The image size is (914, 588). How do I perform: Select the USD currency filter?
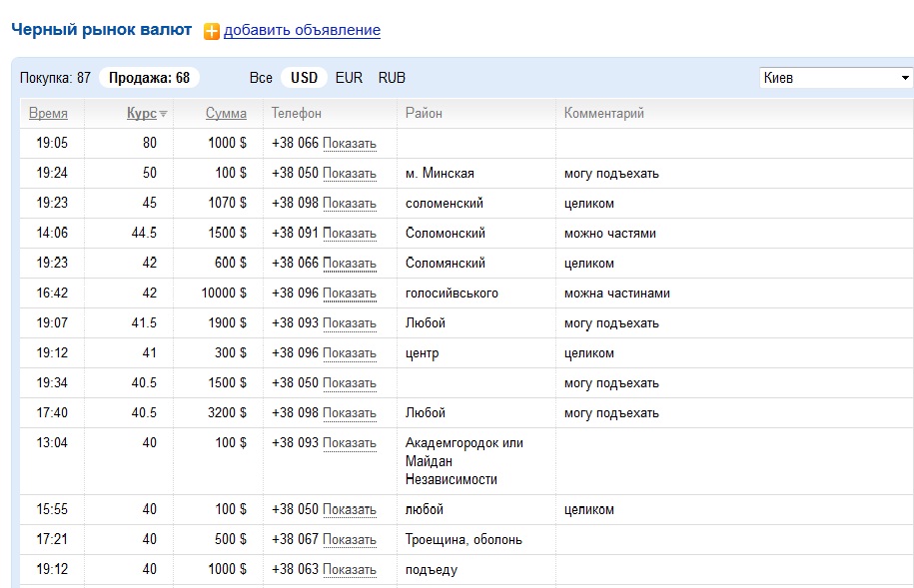tap(304, 78)
